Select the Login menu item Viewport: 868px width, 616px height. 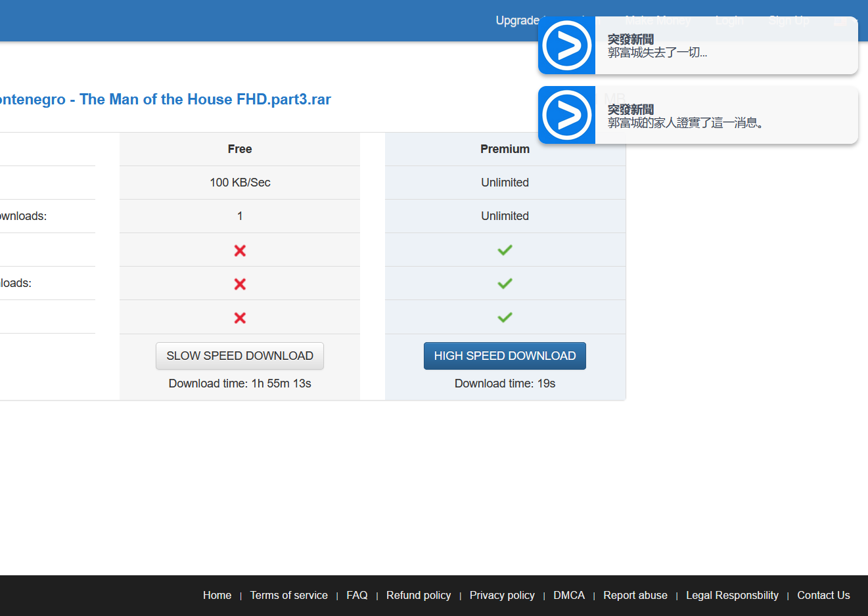coord(729,20)
